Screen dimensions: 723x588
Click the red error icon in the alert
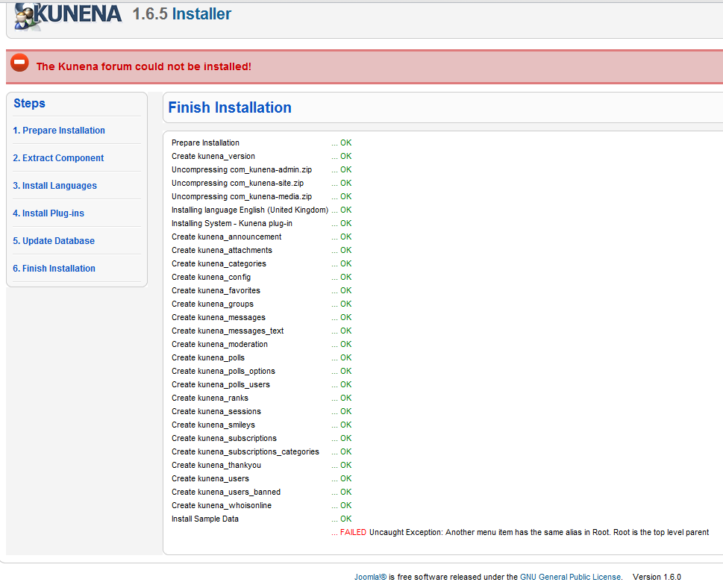click(20, 63)
